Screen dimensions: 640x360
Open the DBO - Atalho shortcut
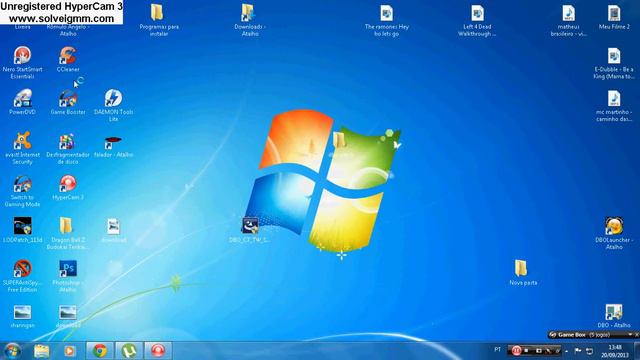614,316
